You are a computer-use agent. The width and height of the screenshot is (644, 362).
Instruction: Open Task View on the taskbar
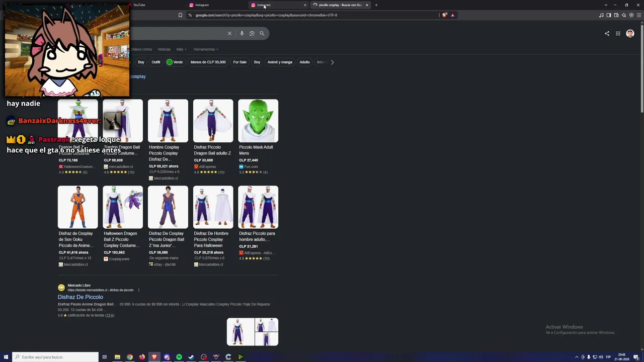pyautogui.click(x=105, y=357)
